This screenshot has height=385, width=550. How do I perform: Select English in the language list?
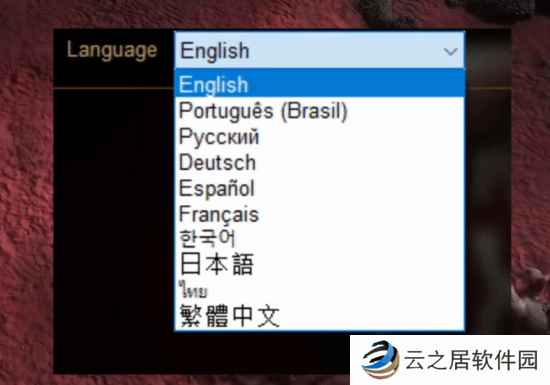pyautogui.click(x=320, y=83)
